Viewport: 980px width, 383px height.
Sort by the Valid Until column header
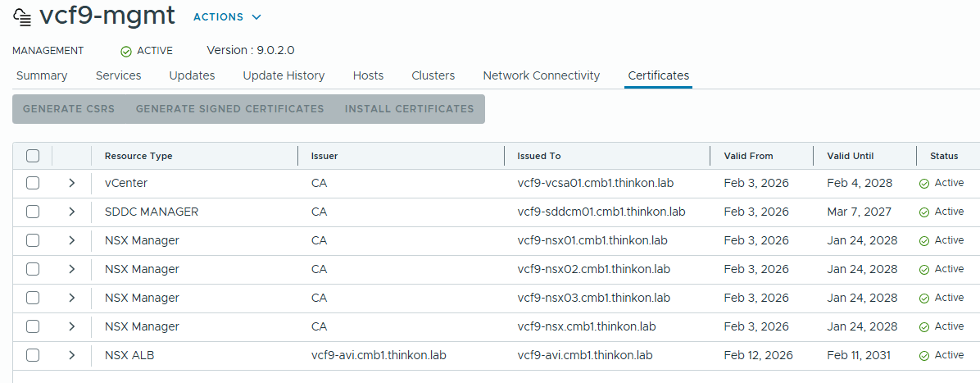click(850, 156)
